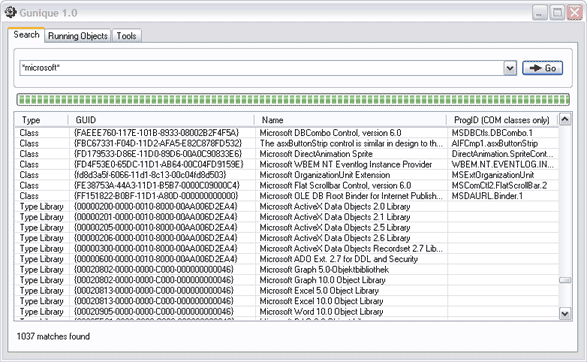Select Microsoft Graph 5.0-Objektbibliothek entry
This screenshot has height=362, width=587.
coord(324,270)
